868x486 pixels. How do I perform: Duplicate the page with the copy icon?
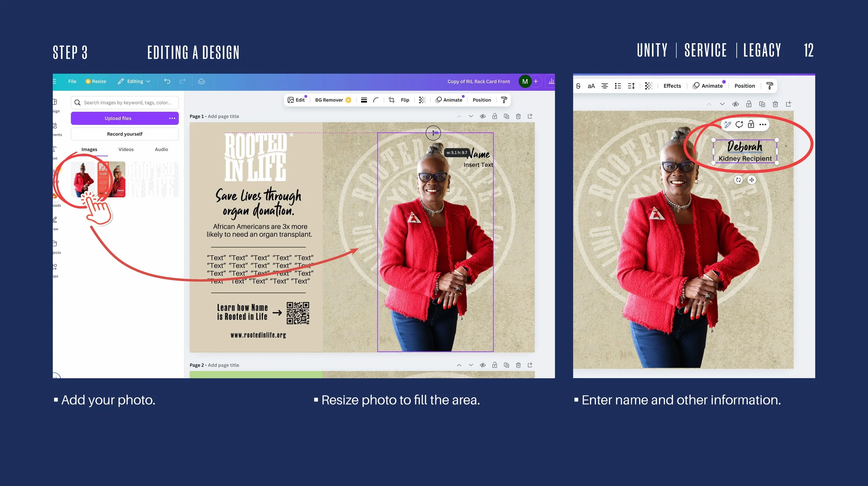point(507,116)
